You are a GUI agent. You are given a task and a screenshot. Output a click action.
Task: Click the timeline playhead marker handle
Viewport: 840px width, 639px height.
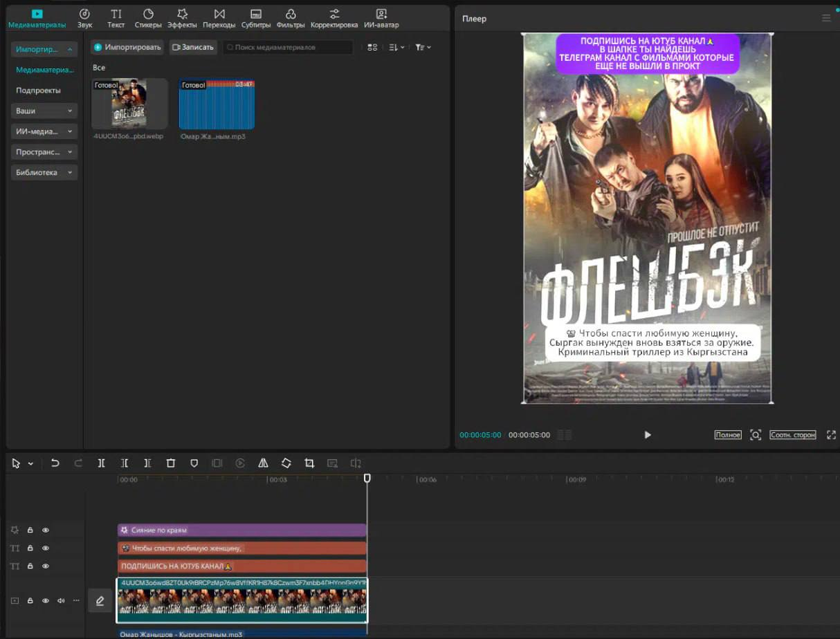[367, 478]
